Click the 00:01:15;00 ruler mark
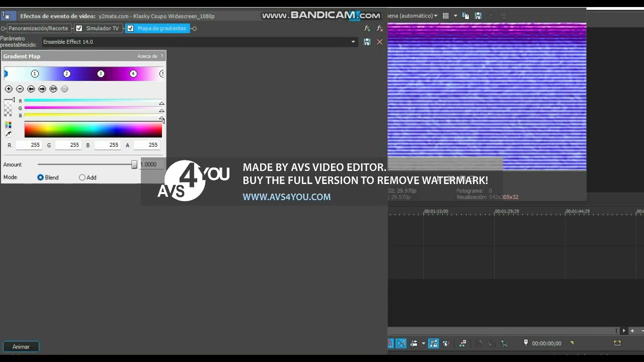 pyautogui.click(x=436, y=212)
